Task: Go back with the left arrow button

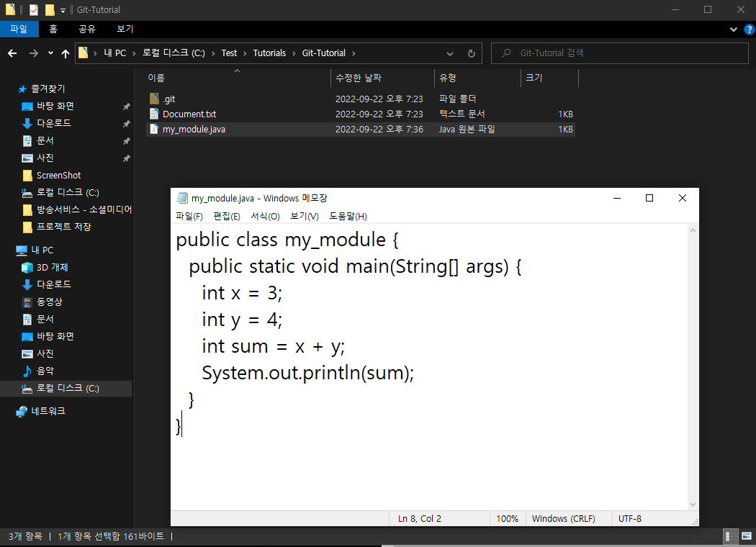Action: [x=12, y=53]
